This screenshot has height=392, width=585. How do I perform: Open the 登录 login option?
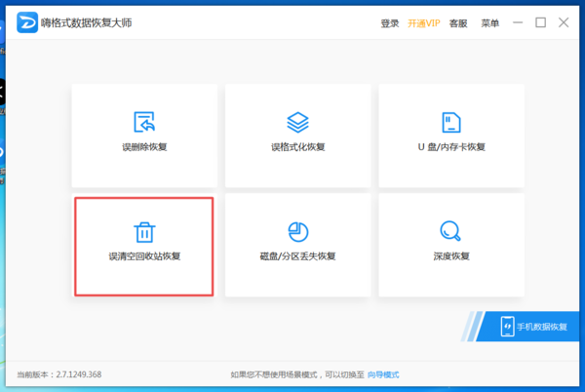[x=390, y=22]
